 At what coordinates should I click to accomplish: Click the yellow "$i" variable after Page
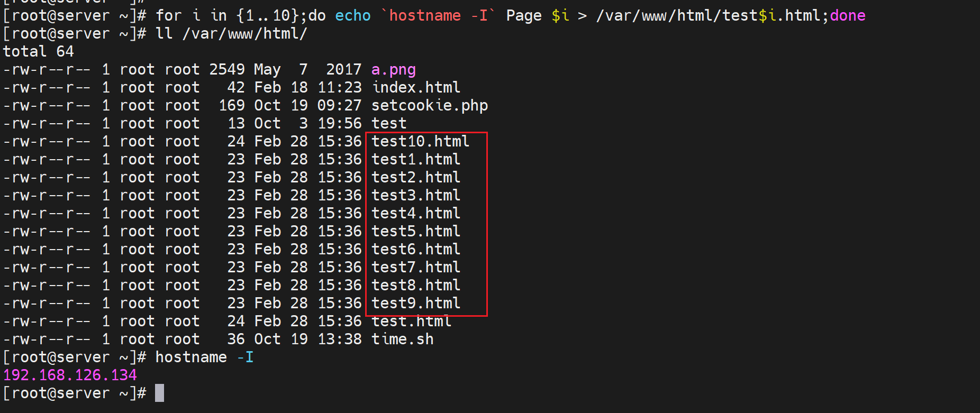click(x=560, y=16)
